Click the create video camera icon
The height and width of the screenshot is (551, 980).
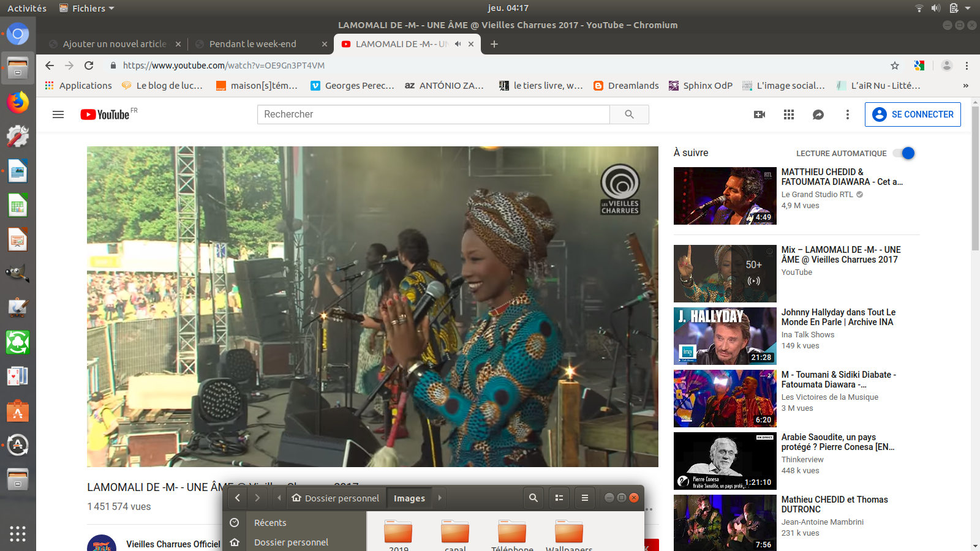(x=759, y=114)
